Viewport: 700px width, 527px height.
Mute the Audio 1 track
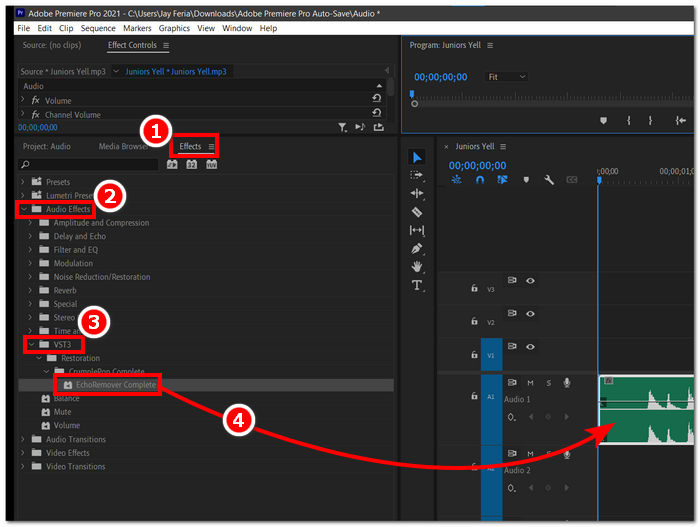coord(530,383)
